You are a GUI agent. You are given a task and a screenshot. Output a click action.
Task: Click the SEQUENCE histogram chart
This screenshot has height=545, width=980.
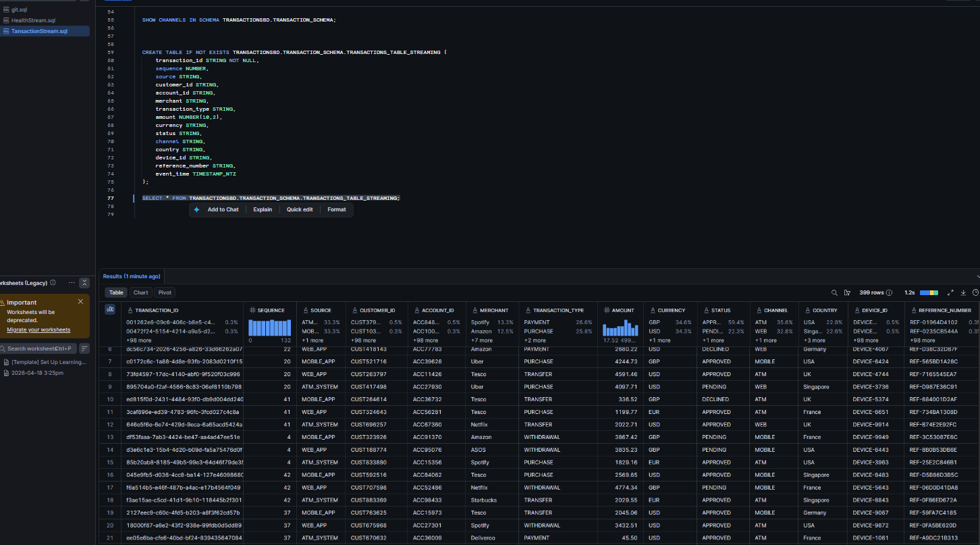point(270,328)
